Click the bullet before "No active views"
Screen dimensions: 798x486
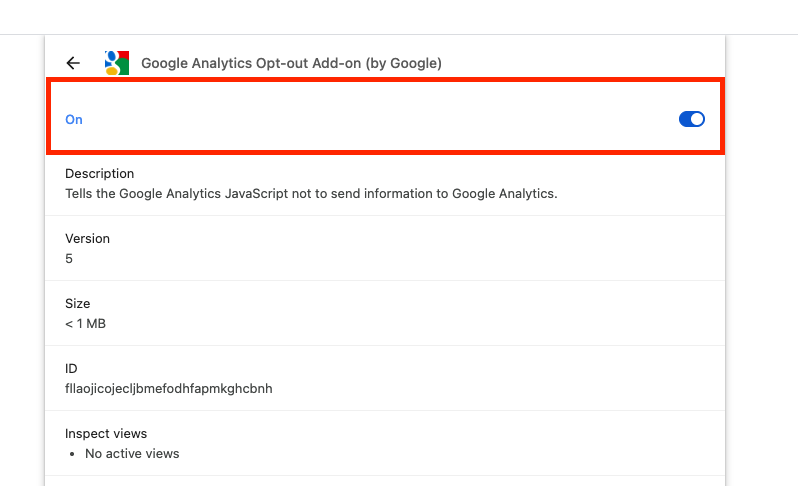(72, 454)
